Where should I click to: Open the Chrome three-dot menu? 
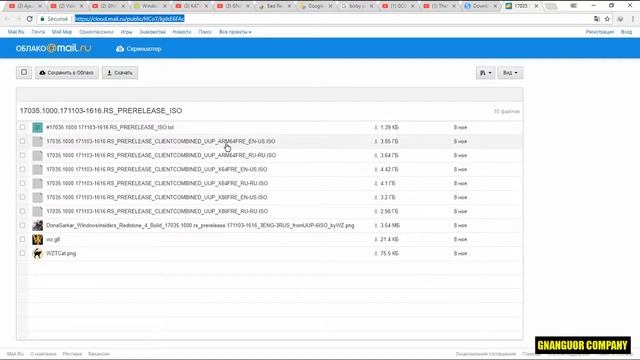633,19
